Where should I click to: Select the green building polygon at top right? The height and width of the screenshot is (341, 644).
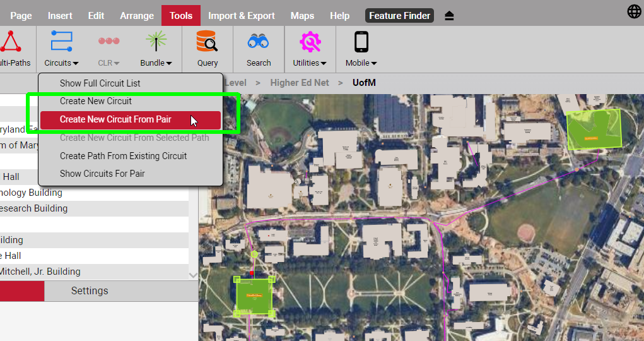tap(593, 129)
